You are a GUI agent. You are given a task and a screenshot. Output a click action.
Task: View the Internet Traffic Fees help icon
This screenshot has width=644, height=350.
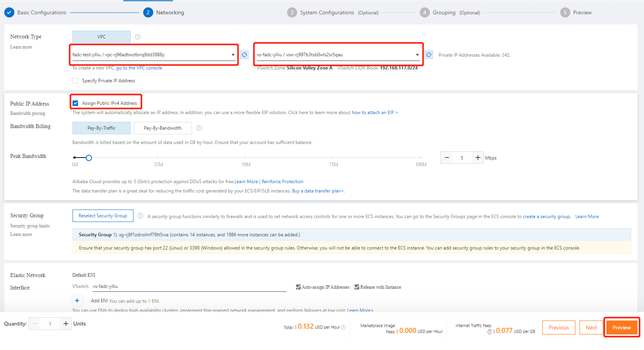(x=490, y=331)
